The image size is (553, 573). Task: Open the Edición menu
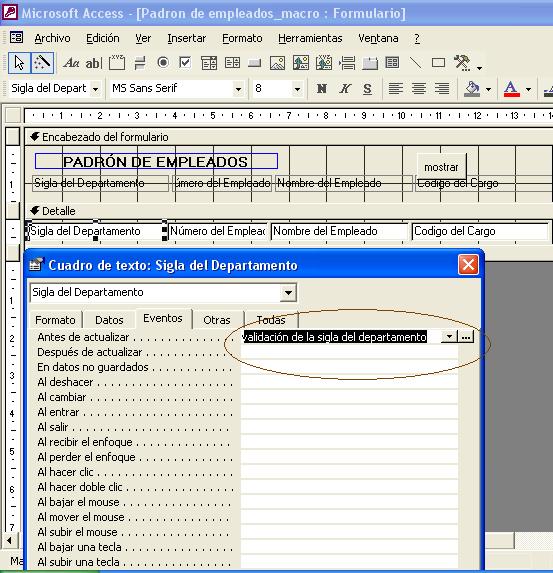[x=103, y=38]
